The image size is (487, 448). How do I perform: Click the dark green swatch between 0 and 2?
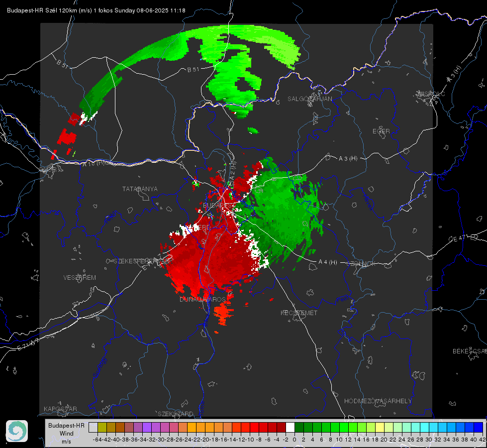point(299,427)
